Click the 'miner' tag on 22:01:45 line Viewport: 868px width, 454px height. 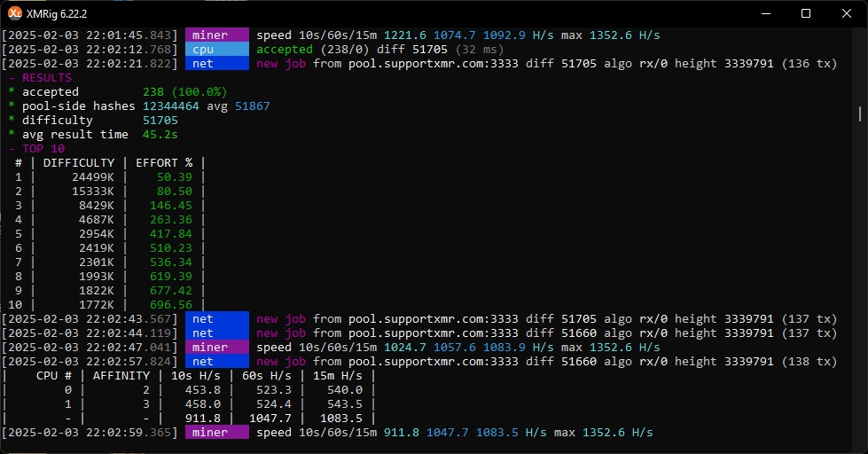217,35
